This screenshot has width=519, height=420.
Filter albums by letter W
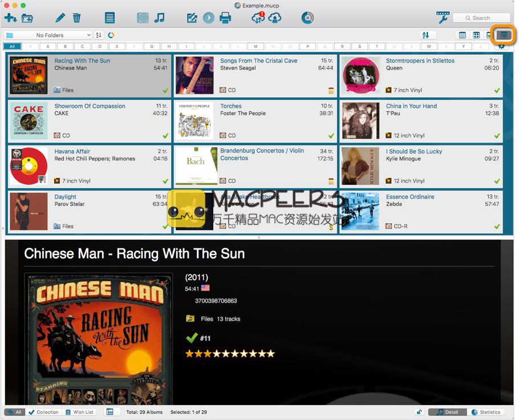[429, 46]
